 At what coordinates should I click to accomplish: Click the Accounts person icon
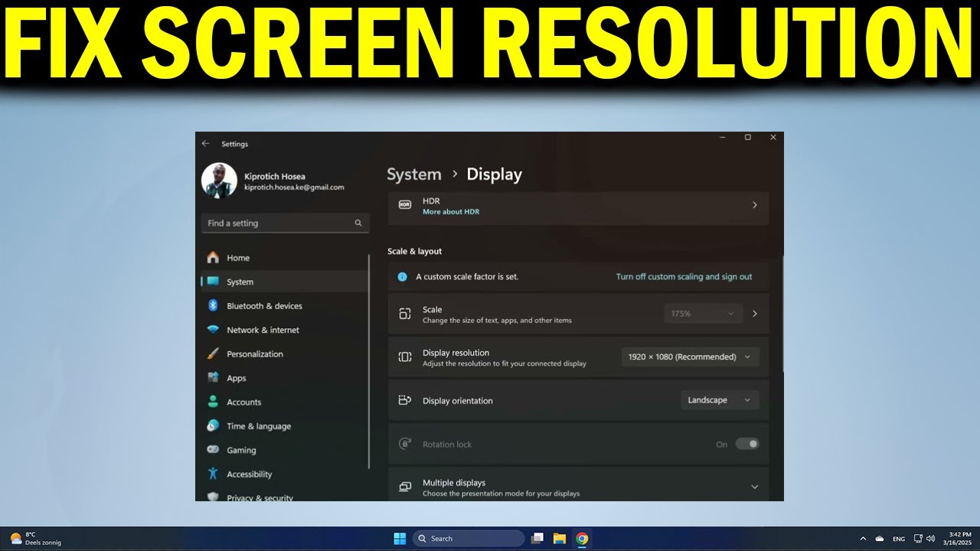pos(213,402)
